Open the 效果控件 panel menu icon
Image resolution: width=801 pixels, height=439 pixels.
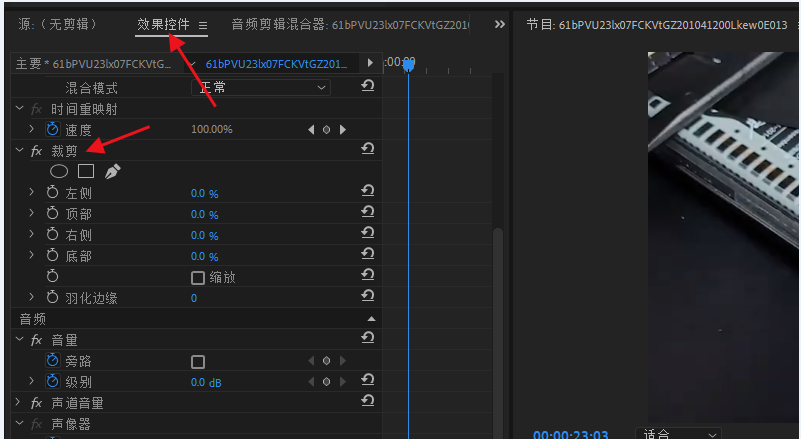(203, 25)
